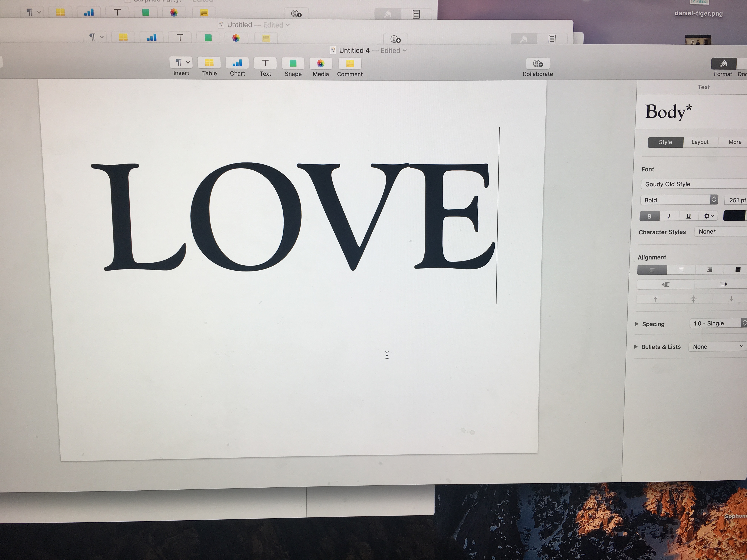
Task: Select center text alignment button
Action: pyautogui.click(x=681, y=270)
